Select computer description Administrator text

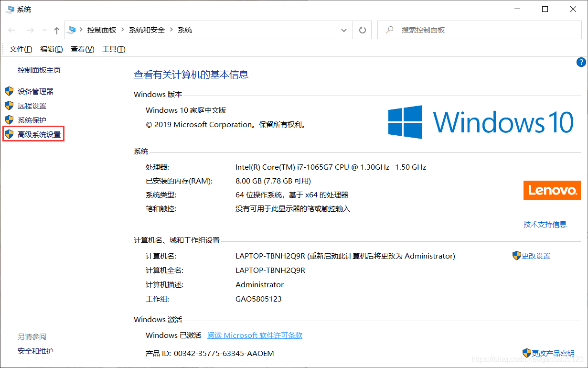pyautogui.click(x=259, y=284)
